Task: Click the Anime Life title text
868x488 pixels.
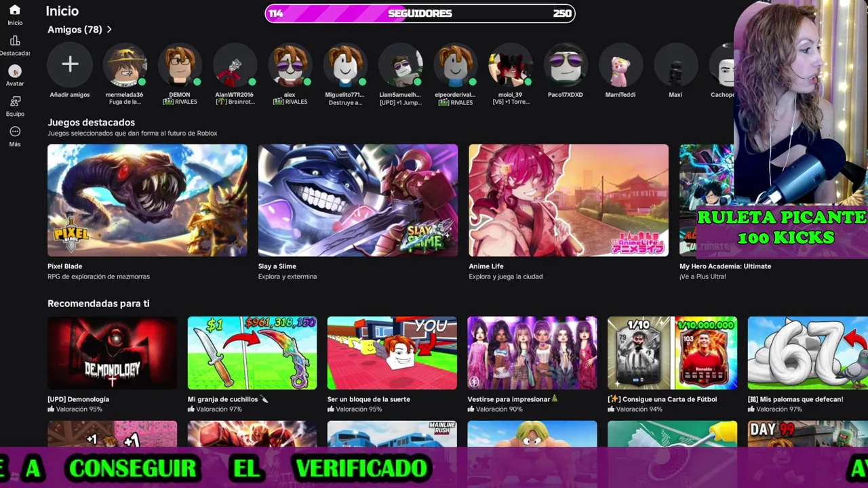Action: point(486,266)
